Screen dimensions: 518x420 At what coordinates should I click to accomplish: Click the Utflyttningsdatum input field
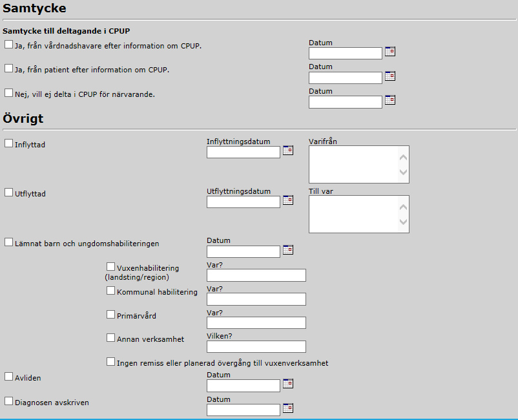(x=243, y=202)
